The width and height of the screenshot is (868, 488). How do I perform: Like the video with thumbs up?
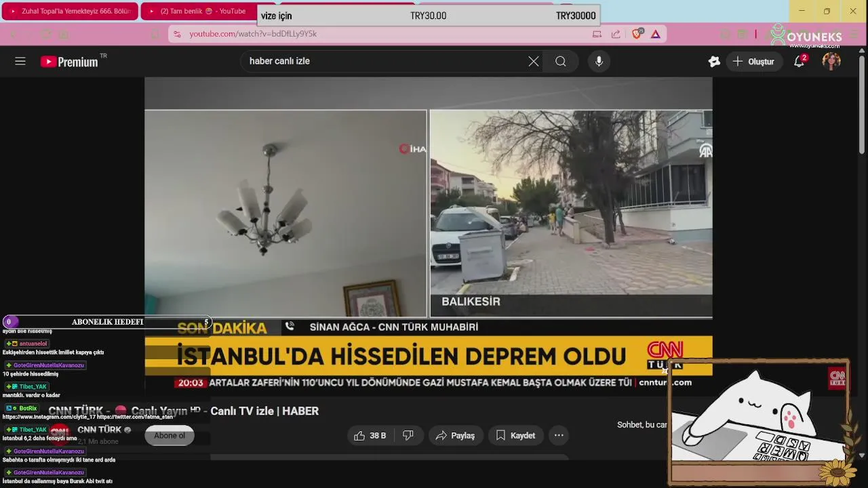[370, 436]
